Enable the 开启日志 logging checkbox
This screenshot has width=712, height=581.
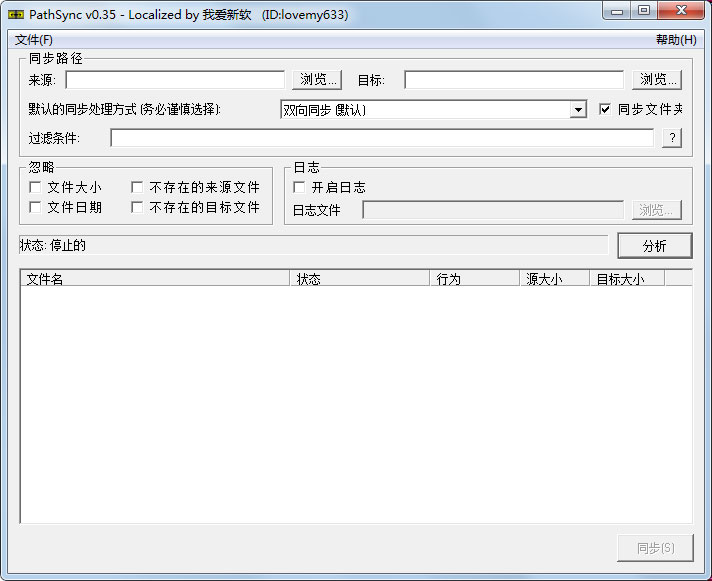(x=299, y=187)
